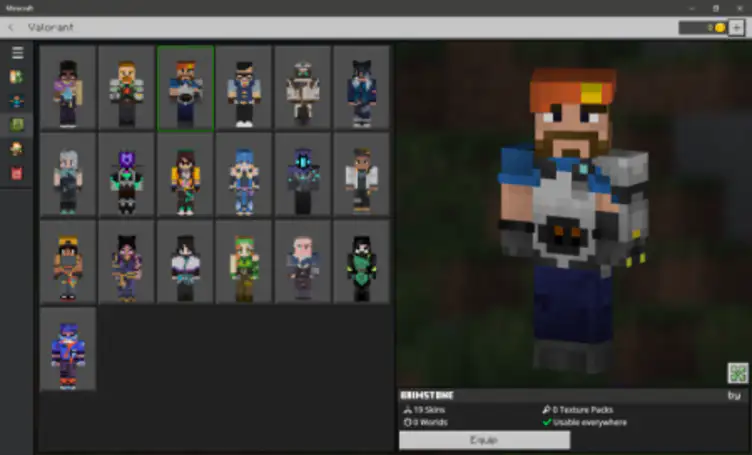This screenshot has width=752, height=455.
Task: Open the red square sidebar icon
Action: (x=16, y=173)
